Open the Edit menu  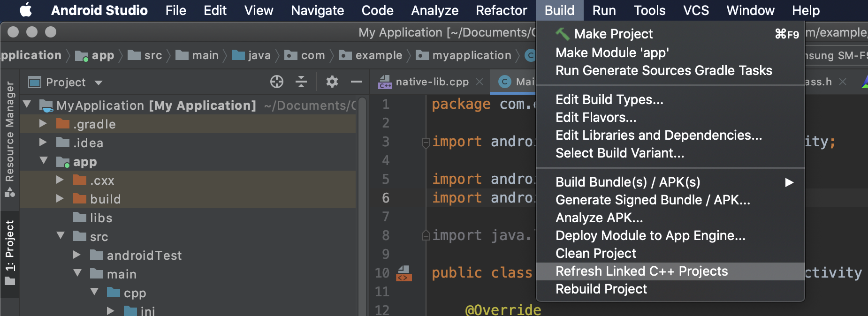coord(215,10)
